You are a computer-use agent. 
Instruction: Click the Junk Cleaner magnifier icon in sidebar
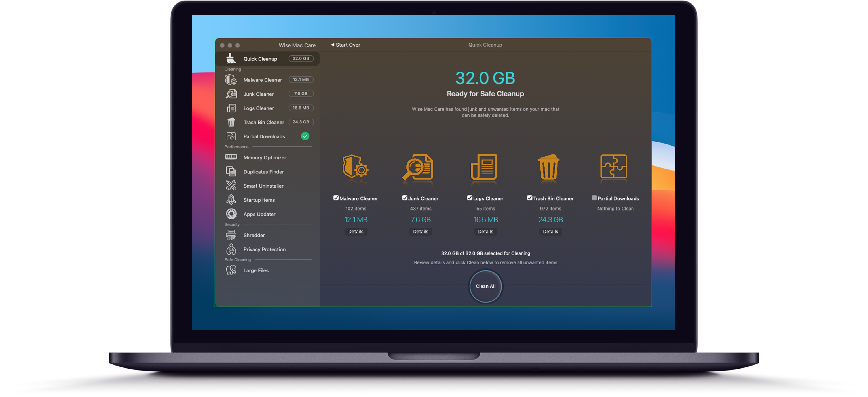231,94
